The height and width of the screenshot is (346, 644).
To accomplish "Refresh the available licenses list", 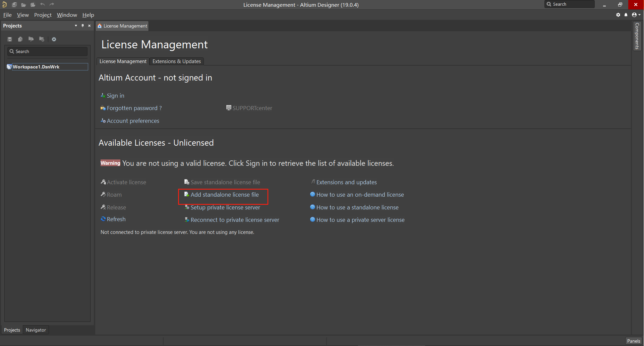I will (113, 219).
